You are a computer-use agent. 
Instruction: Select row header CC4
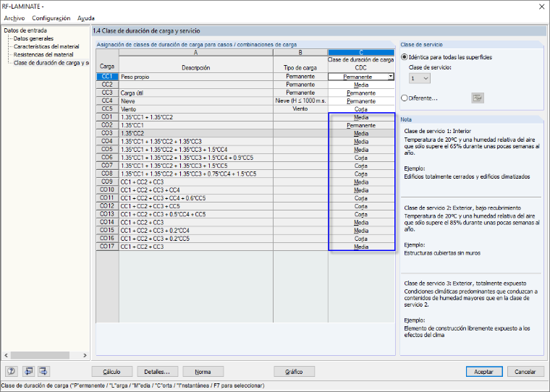coord(107,101)
